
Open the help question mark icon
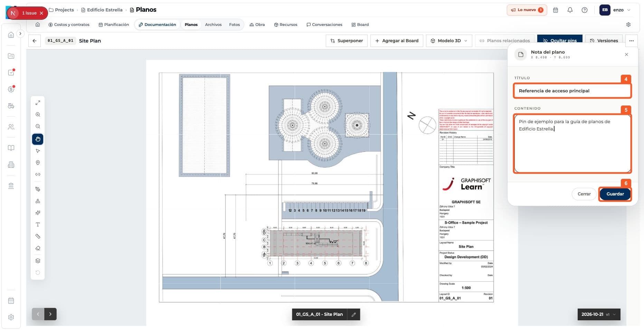point(585,10)
